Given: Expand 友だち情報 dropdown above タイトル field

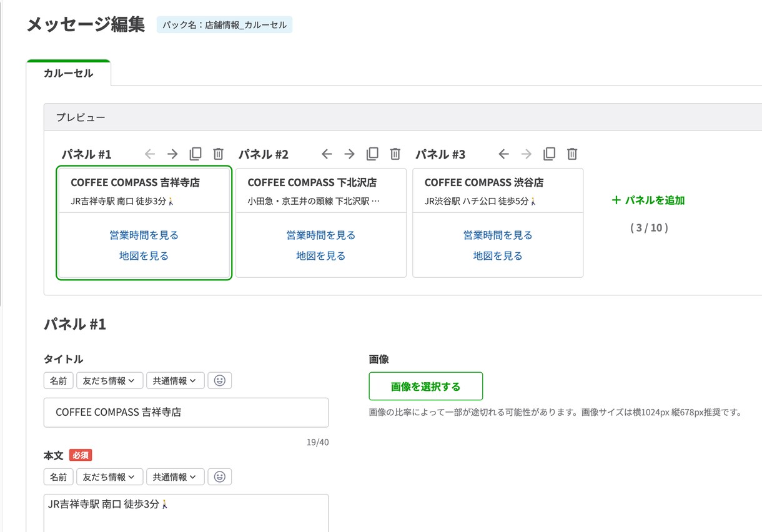Looking at the screenshot, I should click(x=110, y=380).
